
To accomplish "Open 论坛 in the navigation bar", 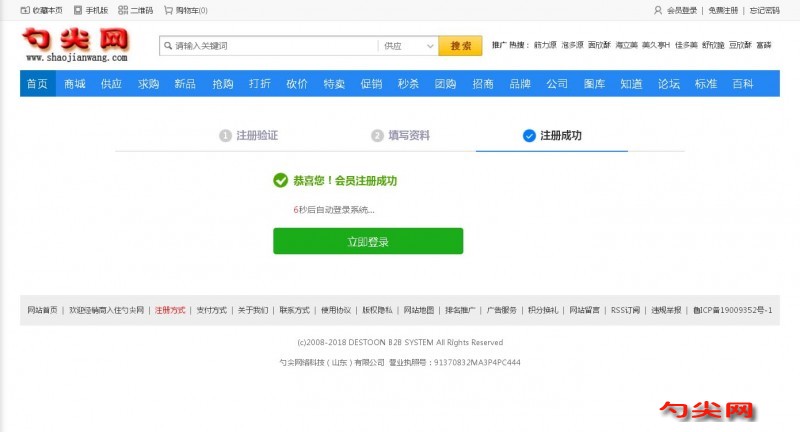I will pos(669,84).
